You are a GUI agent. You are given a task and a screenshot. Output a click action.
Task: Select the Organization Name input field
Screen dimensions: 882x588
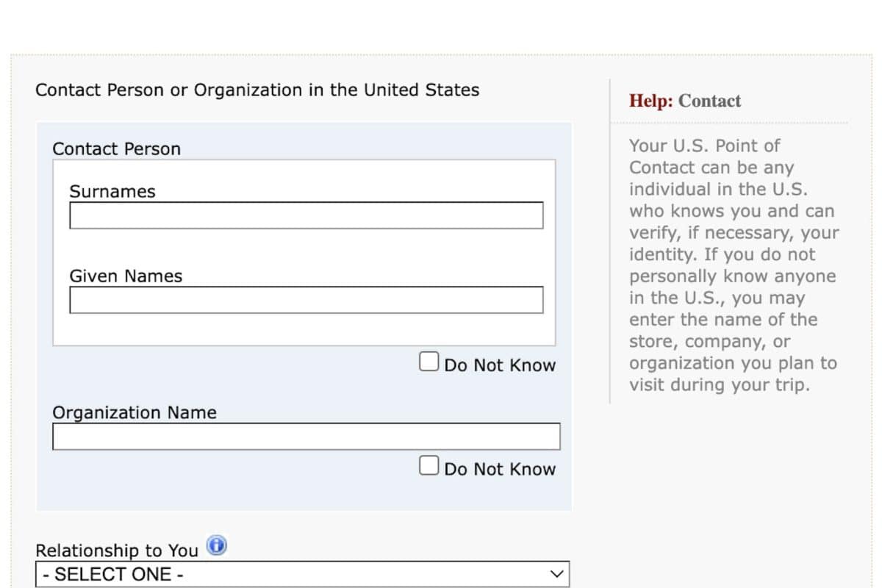coord(306,437)
